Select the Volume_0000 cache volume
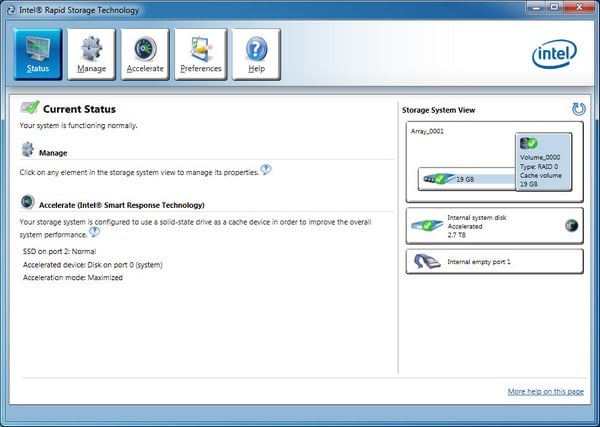Viewport: 600px width, 427px height. point(543,162)
